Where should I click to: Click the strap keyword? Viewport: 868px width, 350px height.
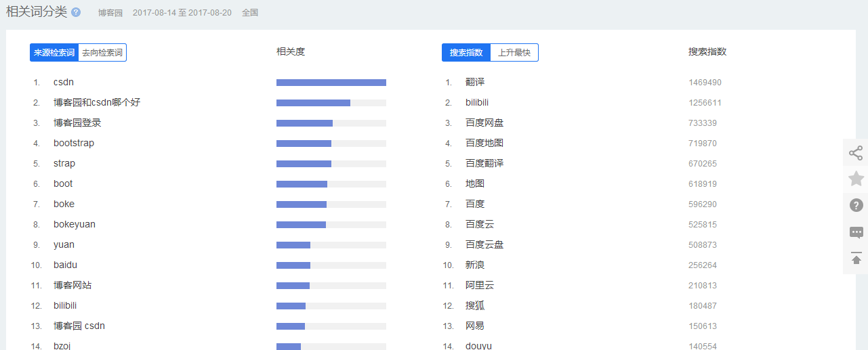pos(64,163)
